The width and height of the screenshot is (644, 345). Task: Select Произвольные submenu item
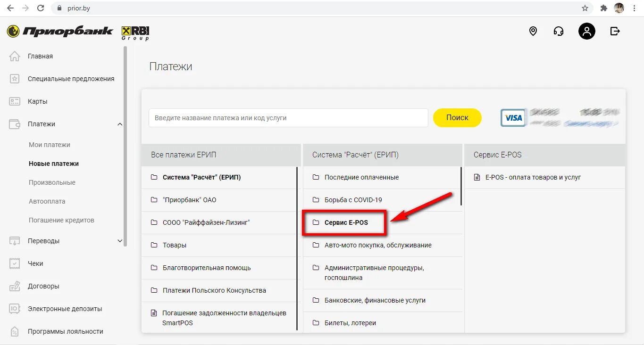pyautogui.click(x=52, y=182)
